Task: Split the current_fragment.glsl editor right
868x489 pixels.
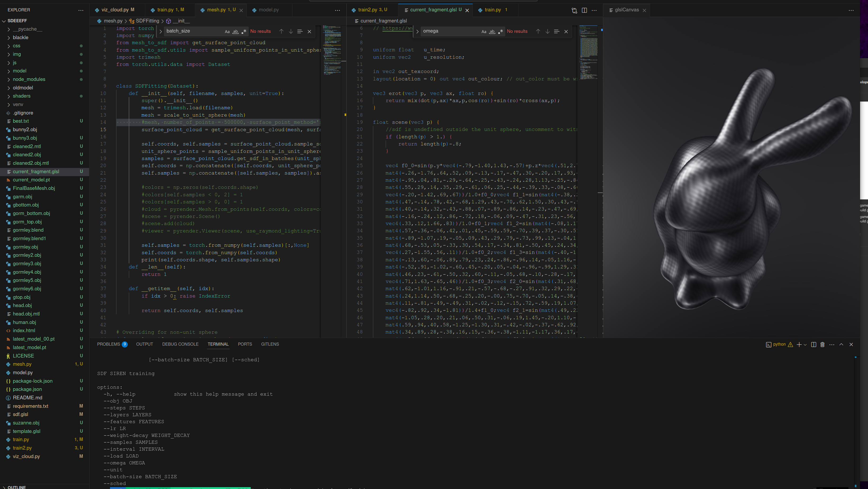Action: click(x=584, y=10)
